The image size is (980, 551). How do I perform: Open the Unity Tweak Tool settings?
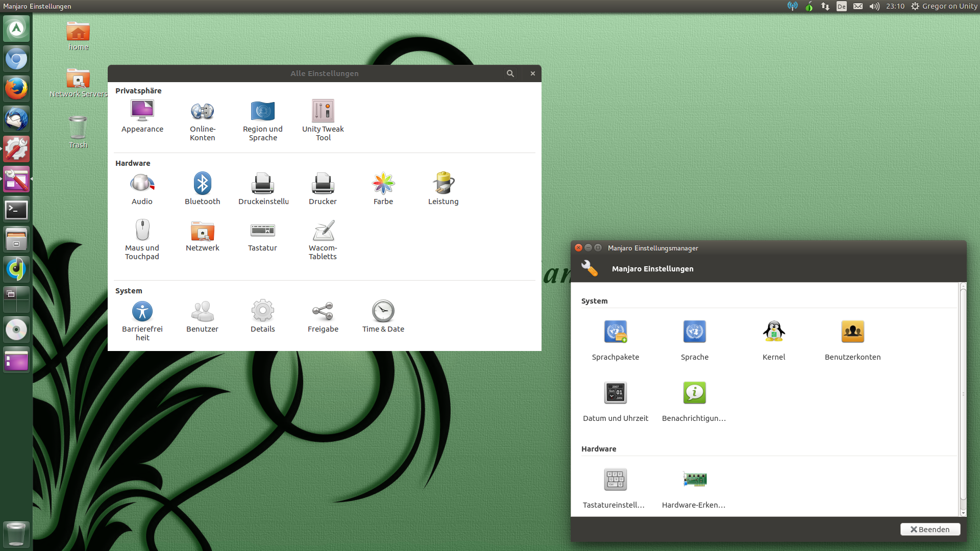323,119
